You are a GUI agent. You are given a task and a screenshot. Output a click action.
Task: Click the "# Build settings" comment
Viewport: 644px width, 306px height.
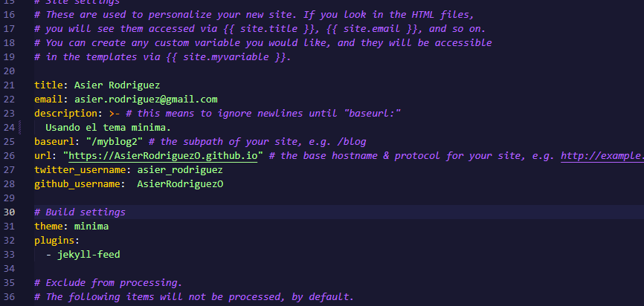point(80,212)
